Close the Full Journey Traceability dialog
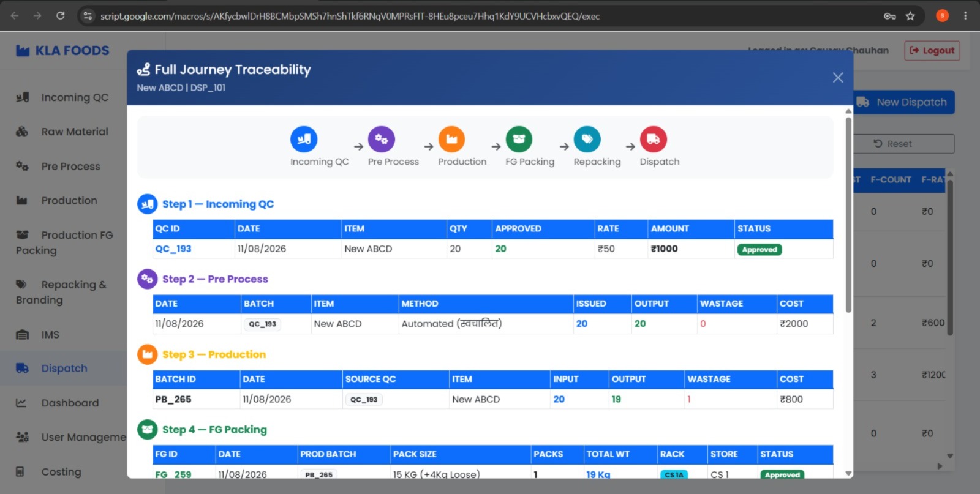 (838, 78)
